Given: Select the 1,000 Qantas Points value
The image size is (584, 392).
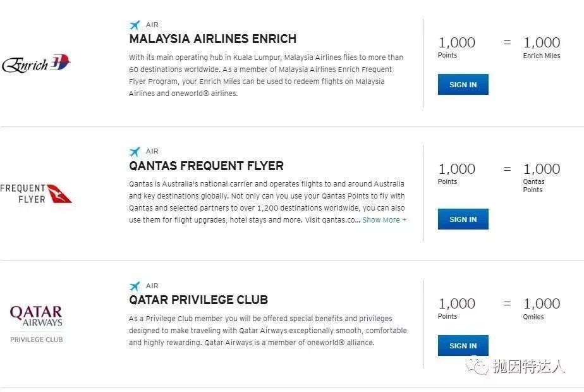Looking at the screenshot, I should point(542,169).
